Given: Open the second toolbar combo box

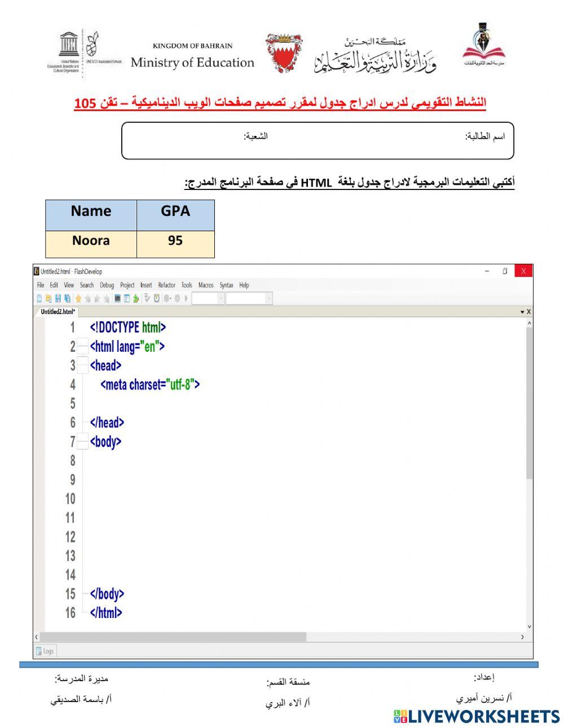Looking at the screenshot, I should (x=248, y=298).
